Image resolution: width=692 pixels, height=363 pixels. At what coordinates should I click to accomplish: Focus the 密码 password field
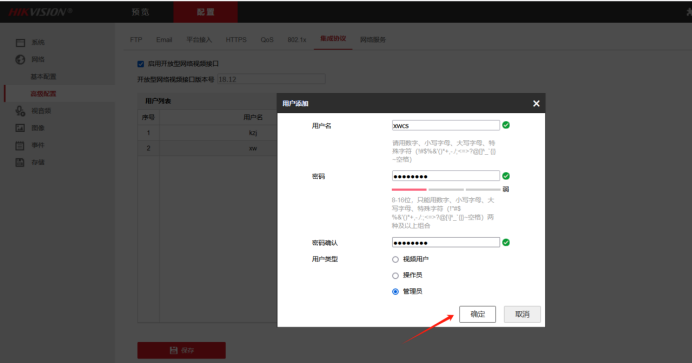(x=446, y=176)
